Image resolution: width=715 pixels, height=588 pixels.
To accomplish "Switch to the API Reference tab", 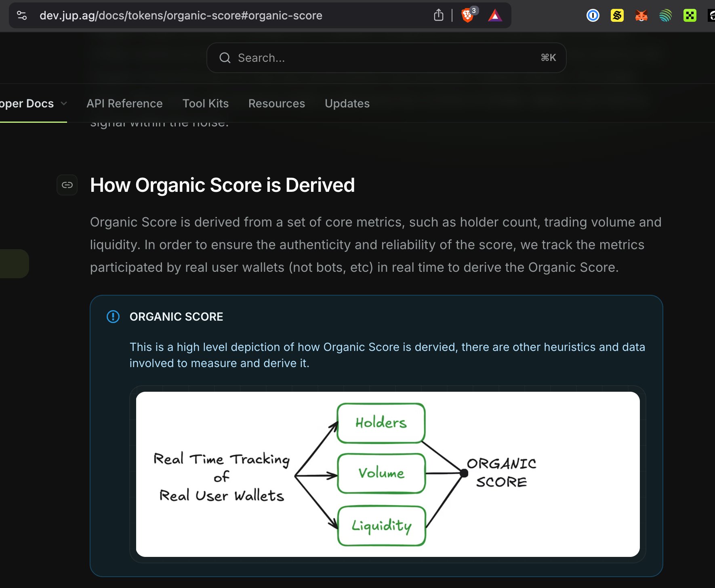I will [124, 104].
